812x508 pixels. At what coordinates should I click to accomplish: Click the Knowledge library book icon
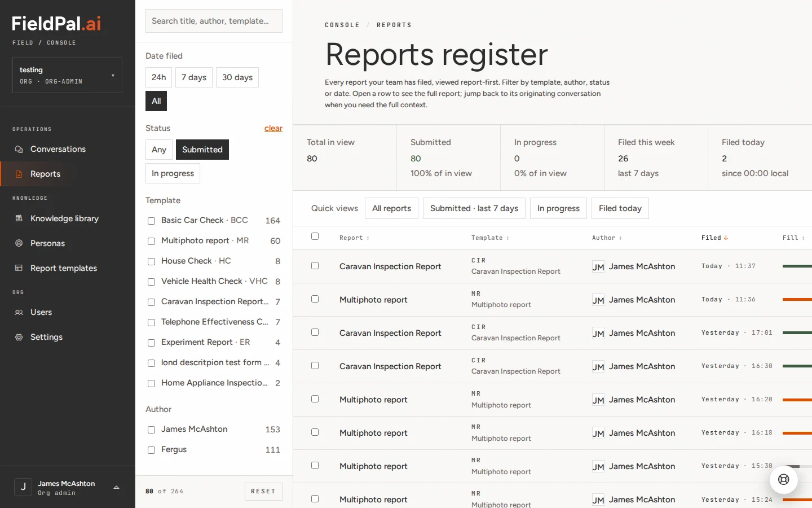point(19,218)
